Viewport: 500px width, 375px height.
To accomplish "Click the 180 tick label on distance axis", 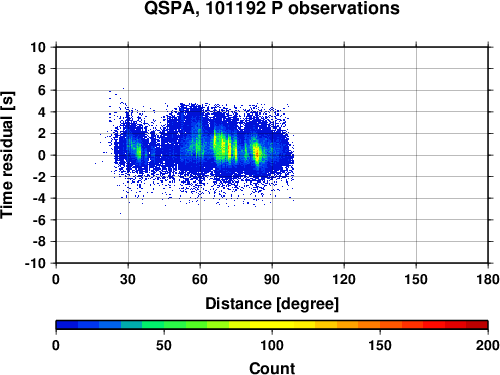I will pos(488,279).
